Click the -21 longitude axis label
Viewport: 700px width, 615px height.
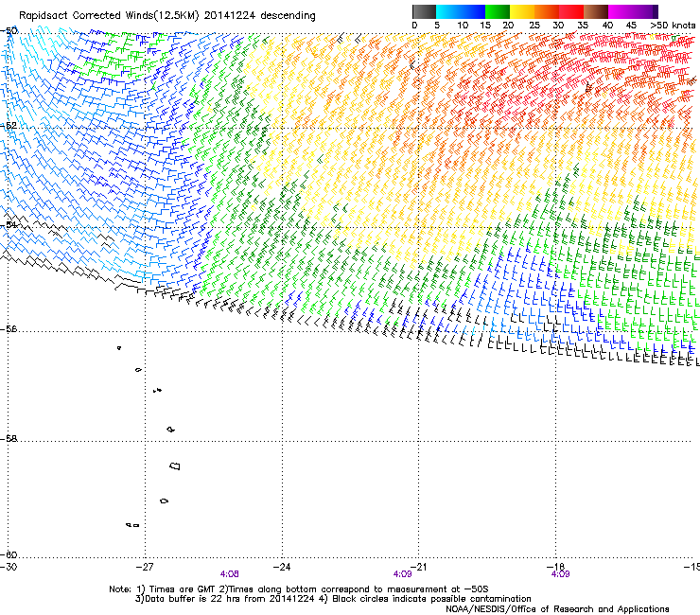click(418, 567)
